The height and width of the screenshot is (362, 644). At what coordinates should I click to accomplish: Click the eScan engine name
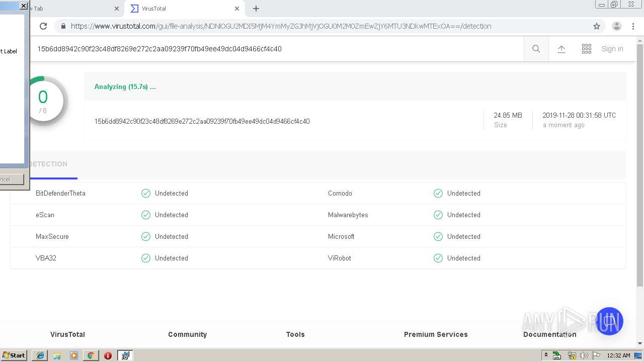tap(45, 215)
